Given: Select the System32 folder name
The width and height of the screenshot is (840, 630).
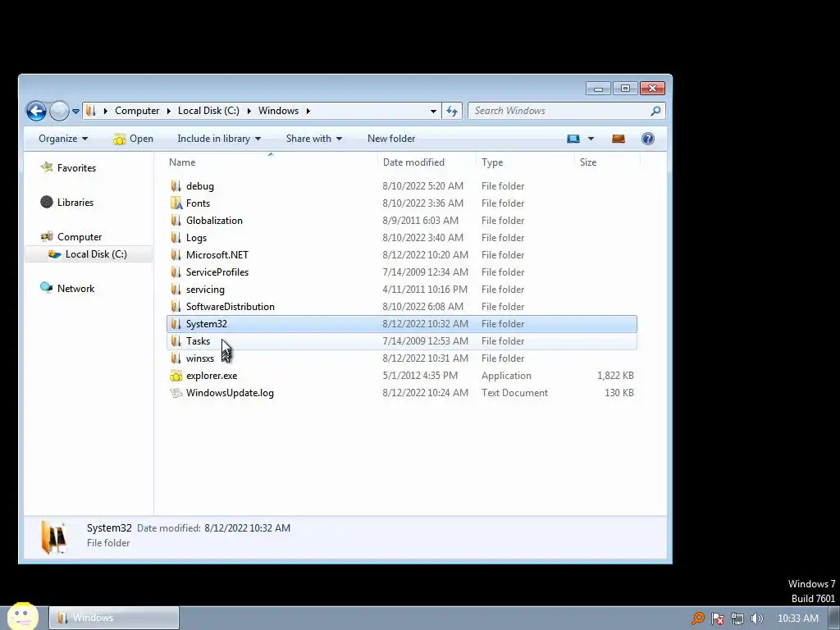Looking at the screenshot, I should point(206,324).
